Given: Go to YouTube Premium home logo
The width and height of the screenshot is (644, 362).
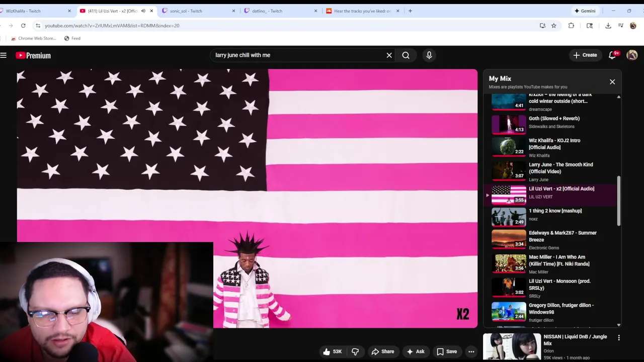Looking at the screenshot, I should pos(33,55).
